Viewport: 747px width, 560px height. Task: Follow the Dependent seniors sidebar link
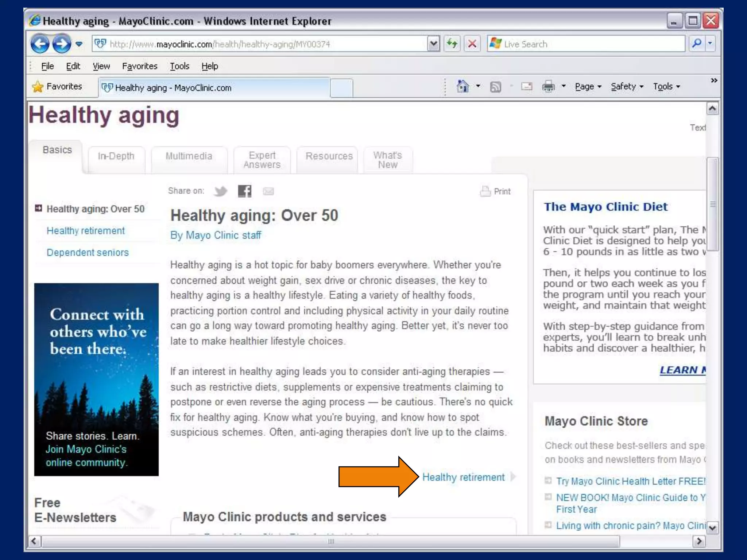[x=88, y=253]
